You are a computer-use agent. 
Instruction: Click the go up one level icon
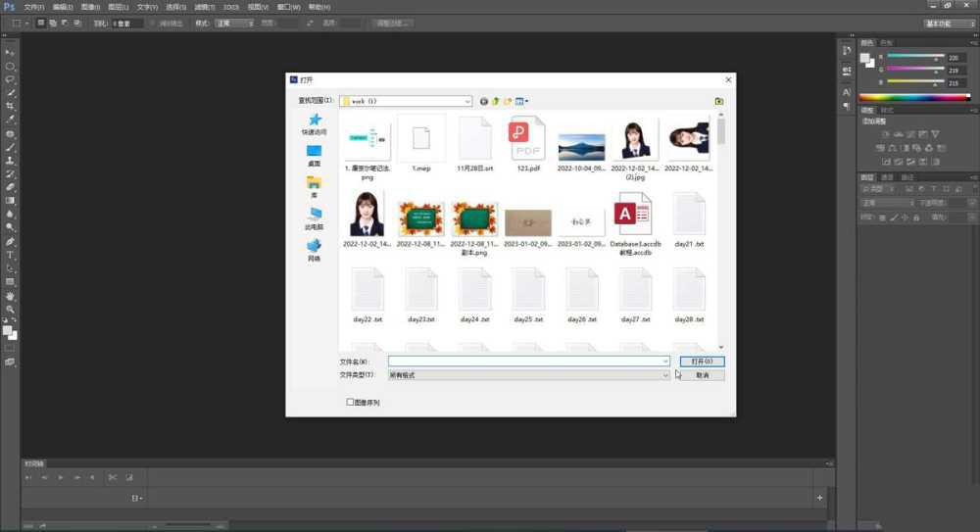495,101
